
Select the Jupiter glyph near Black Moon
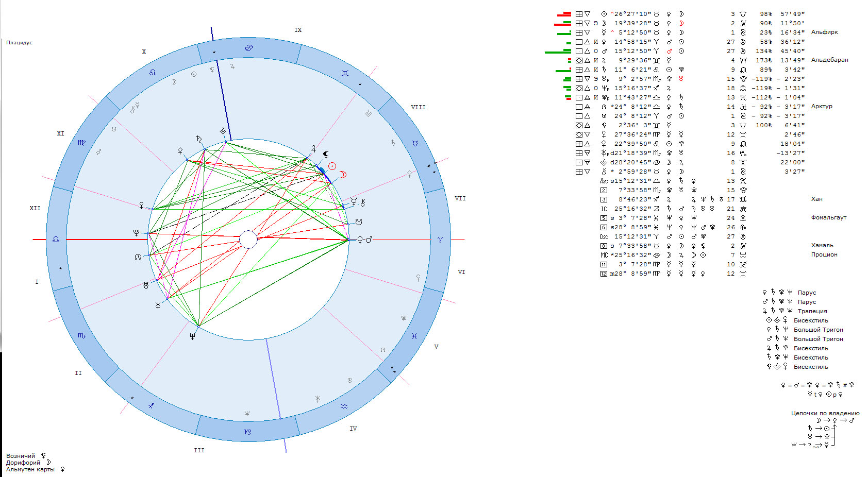click(x=313, y=148)
